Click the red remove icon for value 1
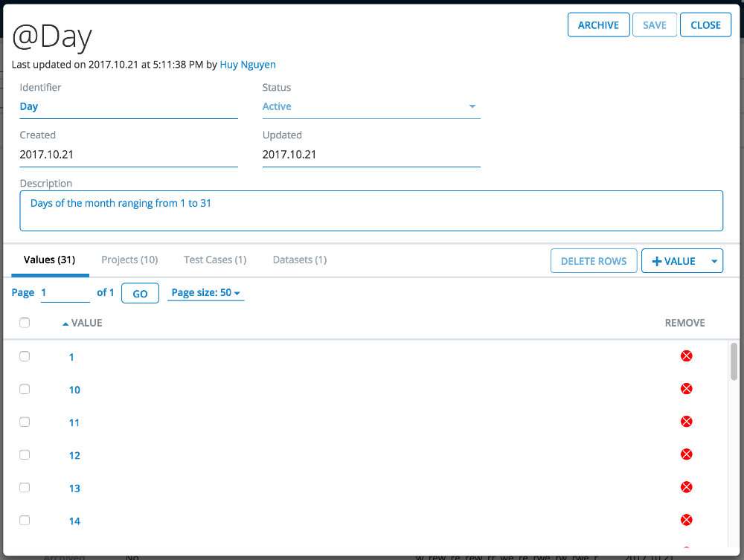Screen dimensions: 744x560 tap(686, 356)
